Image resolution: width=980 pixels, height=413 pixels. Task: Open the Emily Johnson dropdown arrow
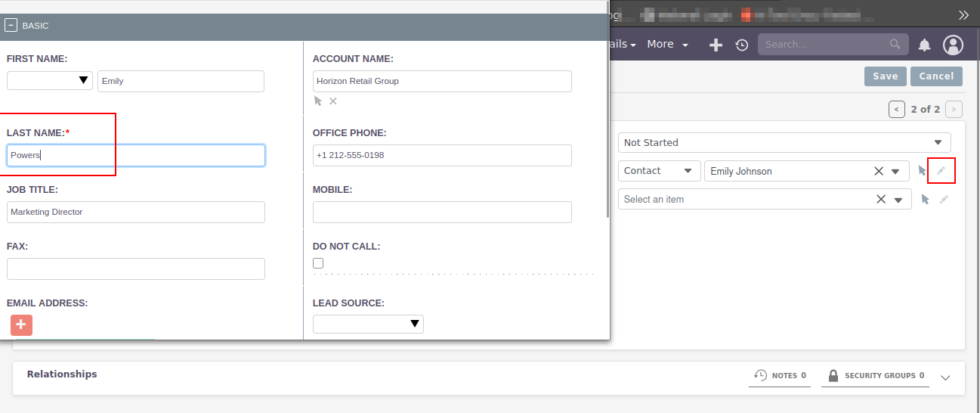[x=895, y=172]
